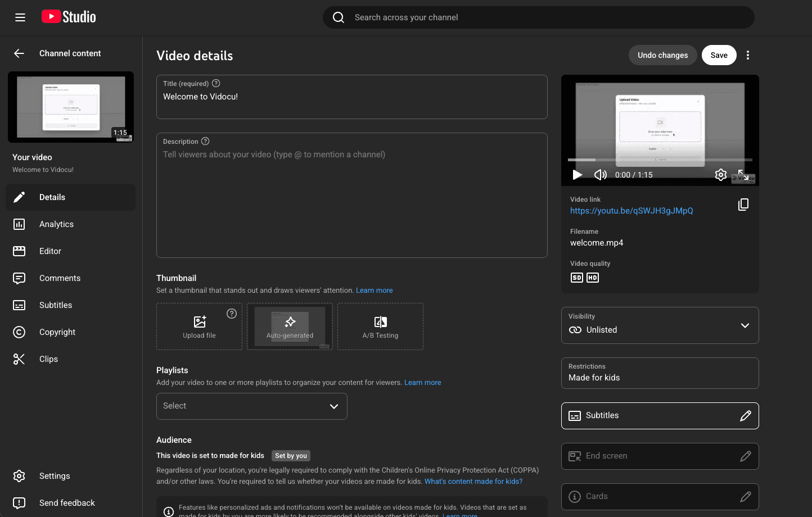
Task: Open Analytics in the sidebar
Action: [56, 224]
